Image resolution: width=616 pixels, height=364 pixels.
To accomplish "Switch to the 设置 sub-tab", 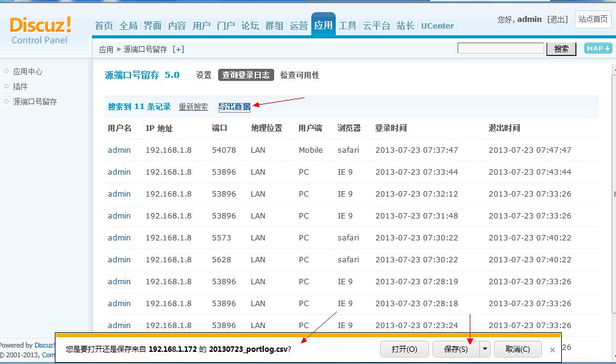I will (204, 75).
